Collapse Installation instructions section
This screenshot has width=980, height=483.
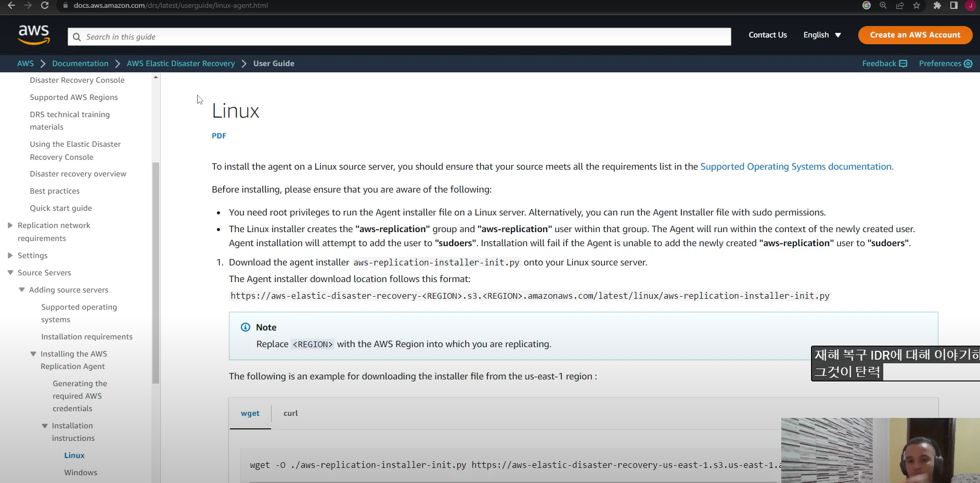point(45,426)
